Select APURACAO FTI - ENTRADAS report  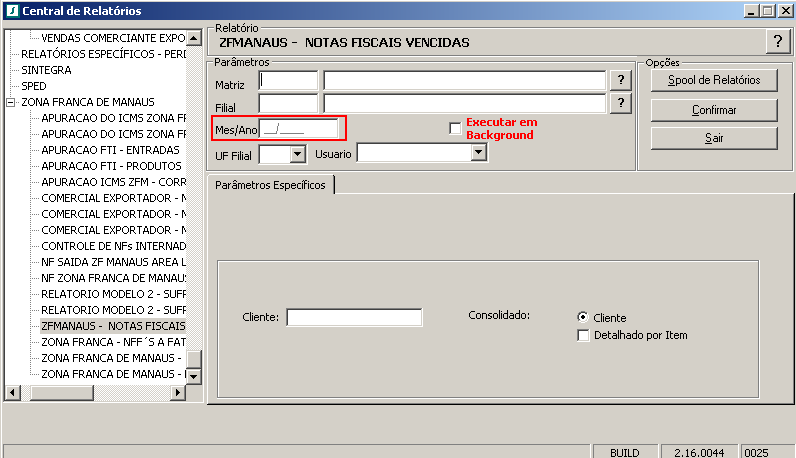pyautogui.click(x=110, y=150)
